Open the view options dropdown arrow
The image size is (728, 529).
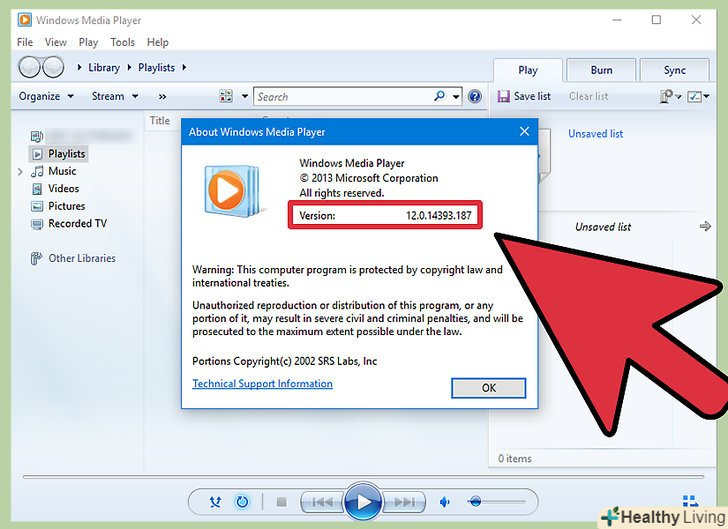click(245, 96)
